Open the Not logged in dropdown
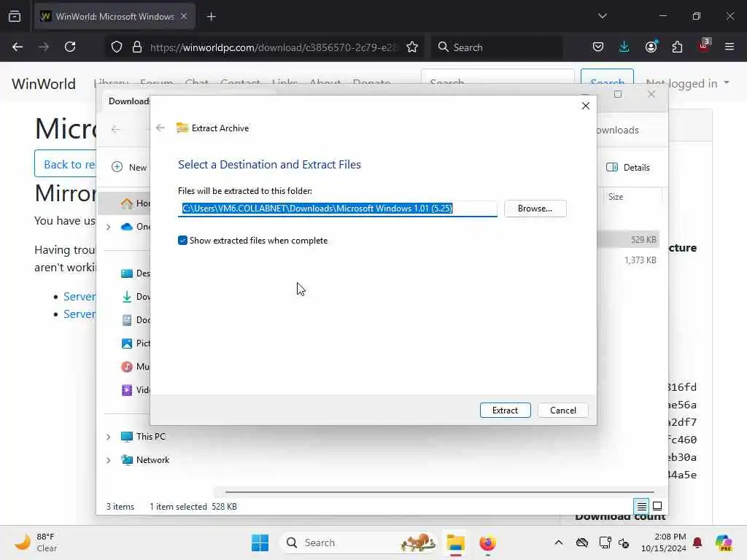 pyautogui.click(x=687, y=83)
